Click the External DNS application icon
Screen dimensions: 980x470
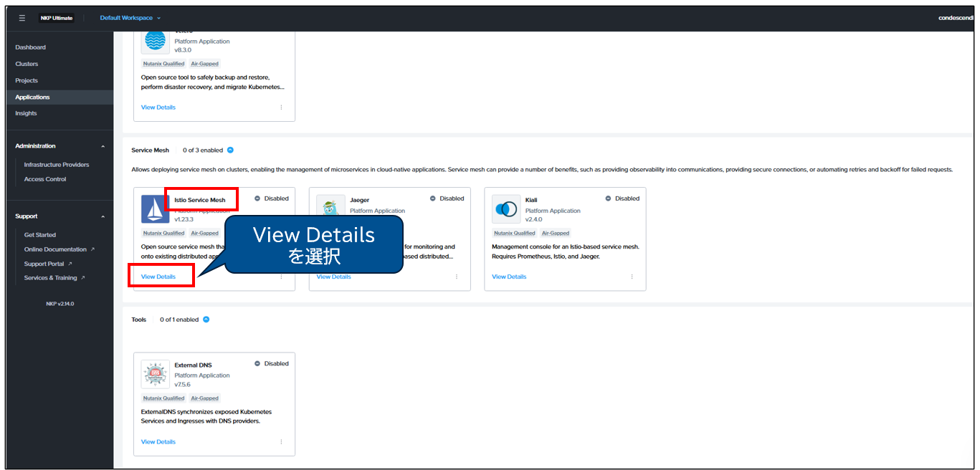click(x=155, y=374)
